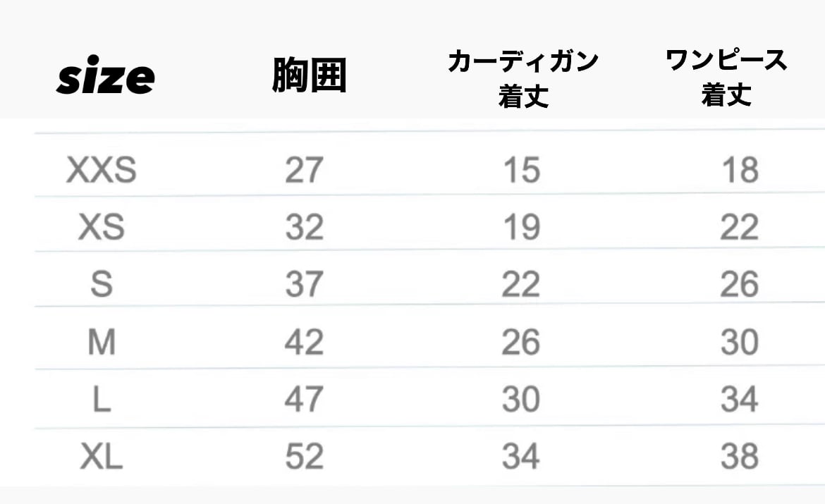The height and width of the screenshot is (504, 825).
Task: Select the XXS size row label
Action: pos(102,170)
